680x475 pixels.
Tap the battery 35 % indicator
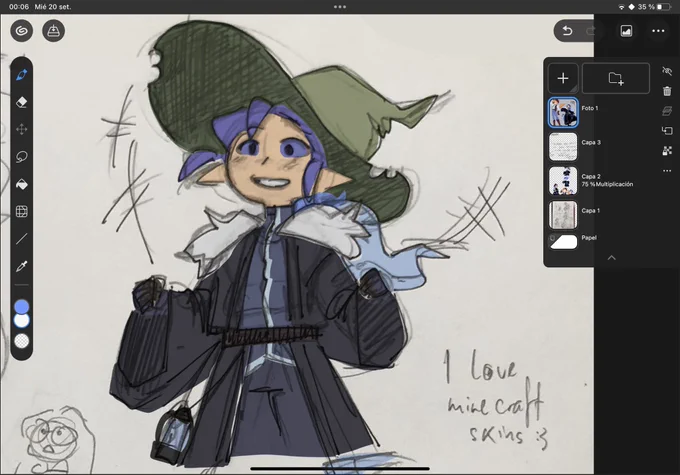654,7
